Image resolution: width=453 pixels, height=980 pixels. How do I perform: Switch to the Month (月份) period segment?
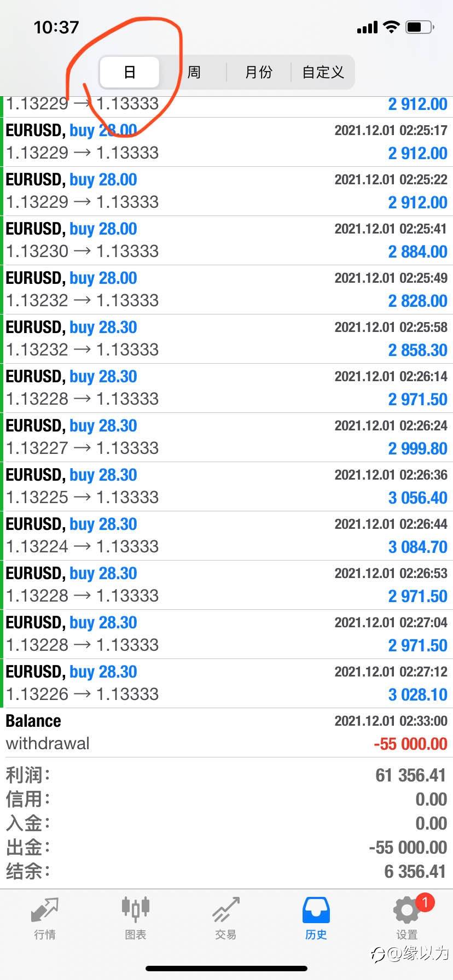pos(258,72)
